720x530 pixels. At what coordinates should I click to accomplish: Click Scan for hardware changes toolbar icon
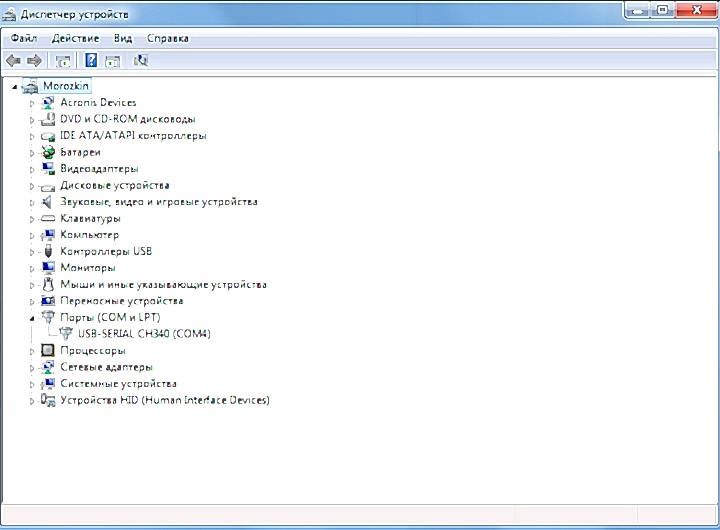click(x=141, y=61)
